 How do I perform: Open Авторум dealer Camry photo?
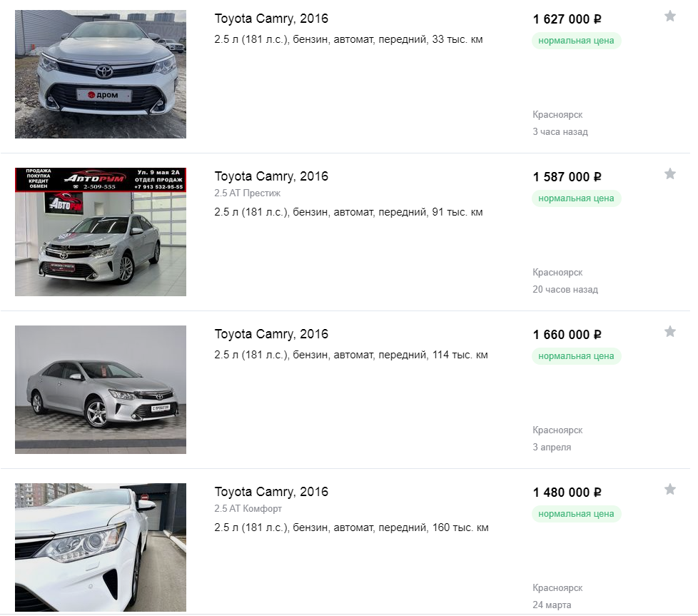point(101,232)
